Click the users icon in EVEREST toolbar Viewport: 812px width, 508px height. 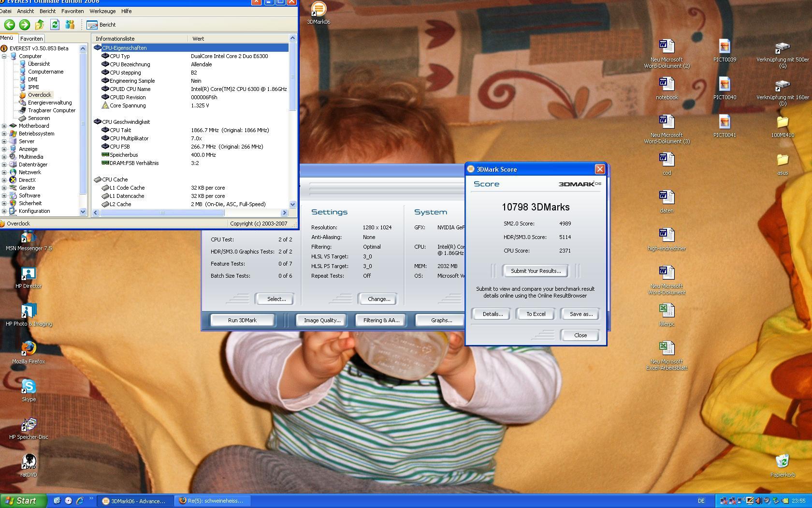coord(70,24)
